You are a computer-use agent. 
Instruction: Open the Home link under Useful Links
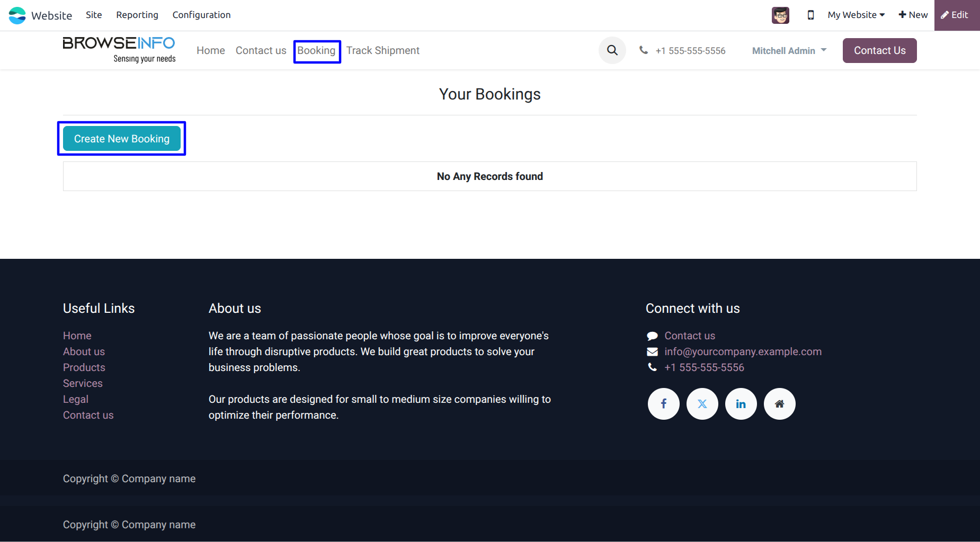click(77, 336)
